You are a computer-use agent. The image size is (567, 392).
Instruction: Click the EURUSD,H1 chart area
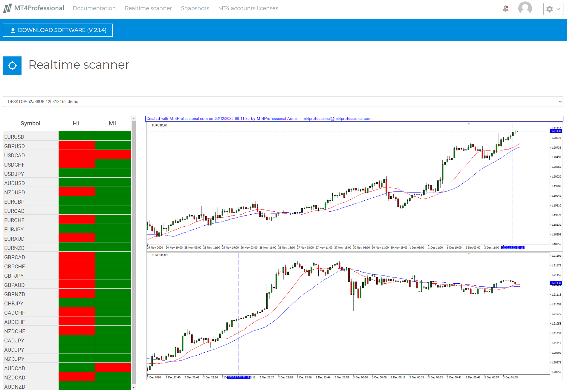[x=348, y=184]
